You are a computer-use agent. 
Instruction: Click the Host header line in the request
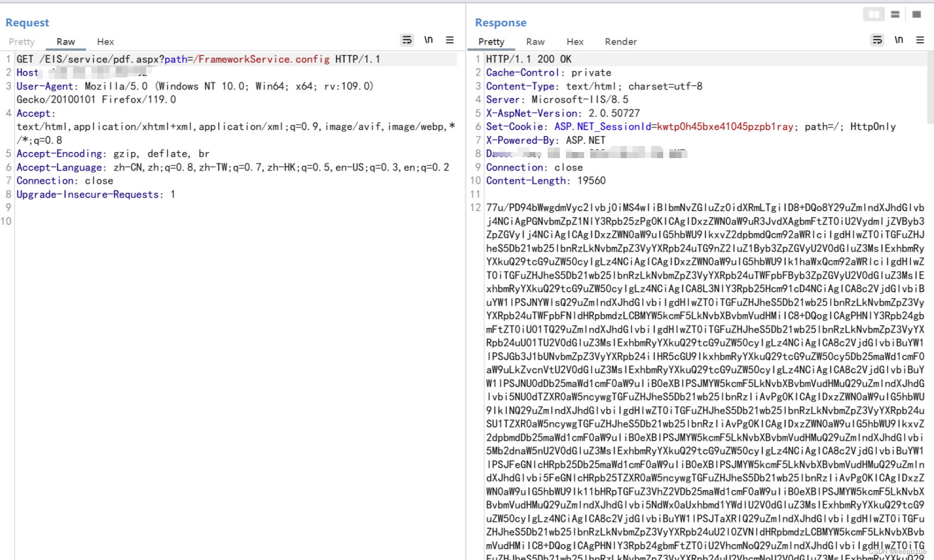84,72
